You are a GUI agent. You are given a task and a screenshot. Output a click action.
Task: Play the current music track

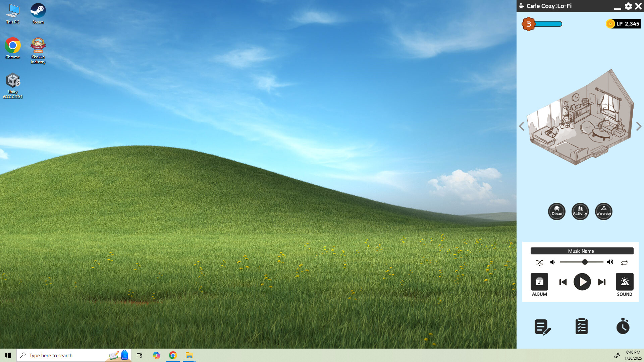pos(582,282)
